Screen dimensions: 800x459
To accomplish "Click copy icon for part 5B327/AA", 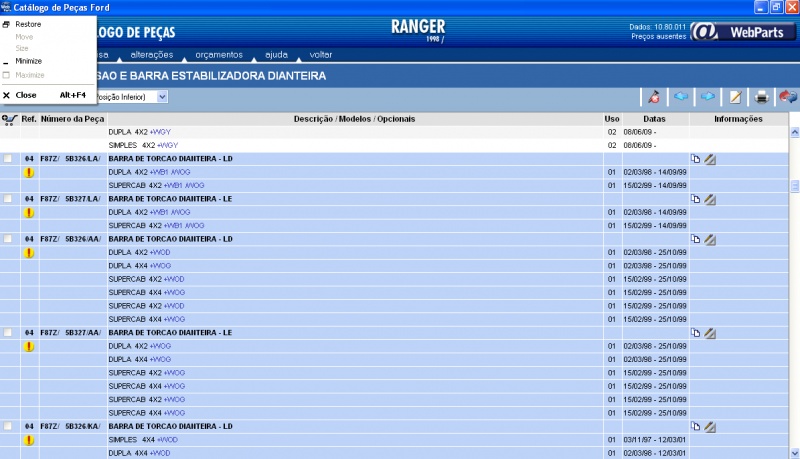I will point(695,333).
